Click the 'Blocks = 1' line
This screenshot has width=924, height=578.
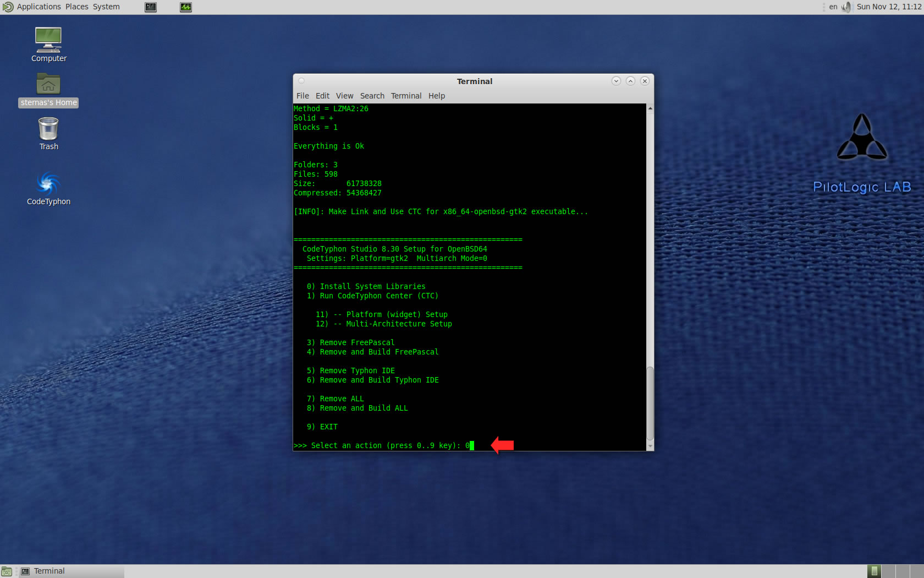316,127
